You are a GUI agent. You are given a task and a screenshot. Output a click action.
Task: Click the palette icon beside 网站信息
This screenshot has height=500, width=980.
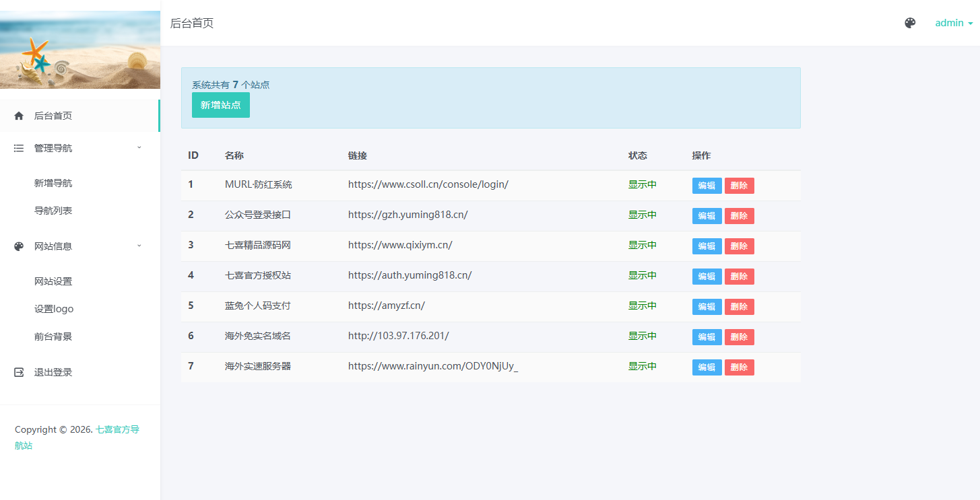(x=19, y=246)
